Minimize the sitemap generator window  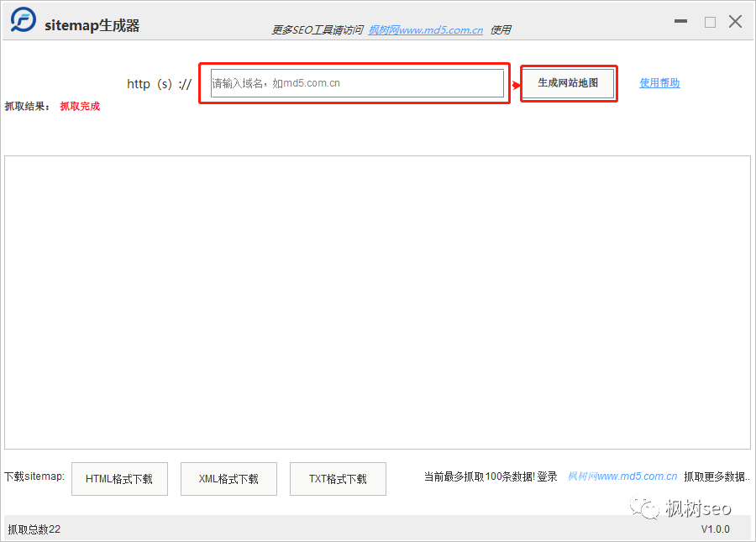680,21
